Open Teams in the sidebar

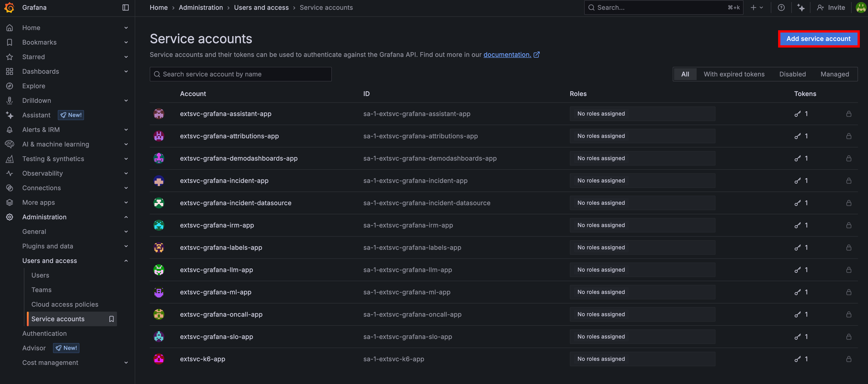41,290
